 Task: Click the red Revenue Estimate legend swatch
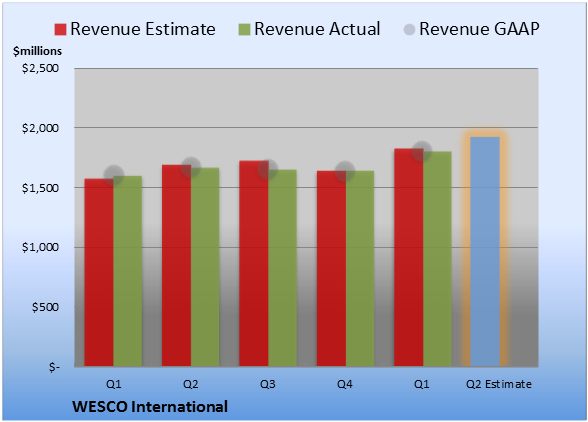click(x=60, y=29)
